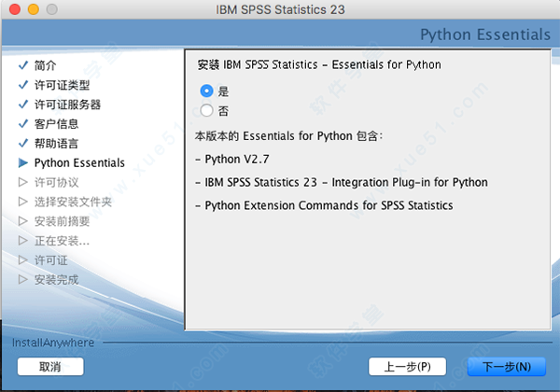Select the 否 (No) radio button
The width and height of the screenshot is (560, 392).
[206, 111]
